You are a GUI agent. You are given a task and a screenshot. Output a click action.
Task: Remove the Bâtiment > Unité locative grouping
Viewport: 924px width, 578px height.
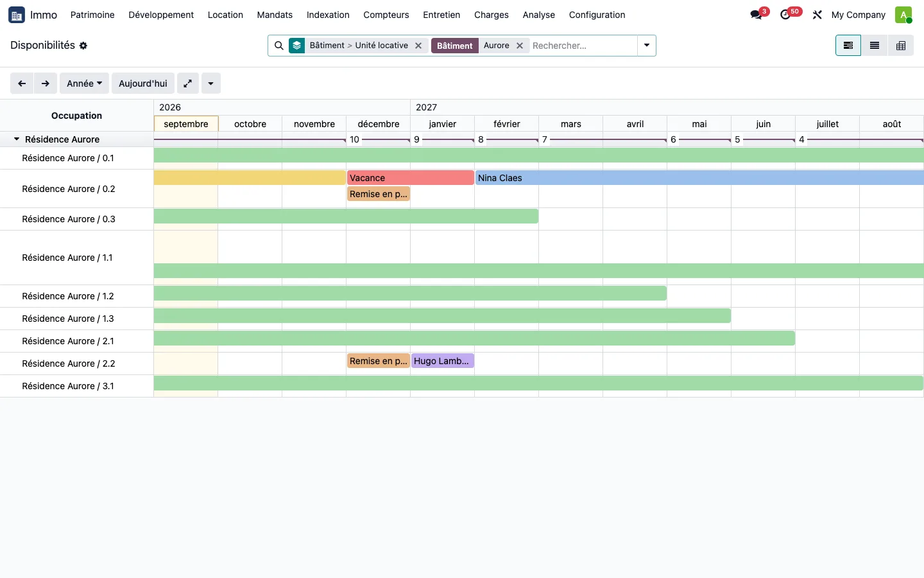(418, 46)
